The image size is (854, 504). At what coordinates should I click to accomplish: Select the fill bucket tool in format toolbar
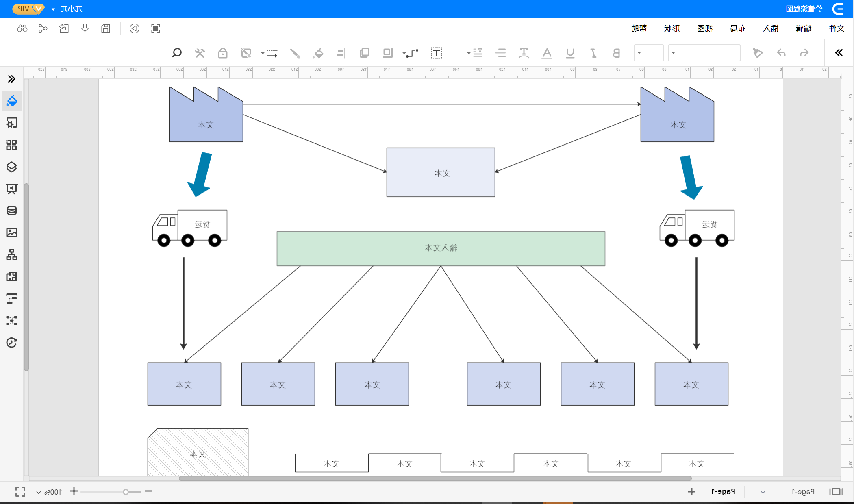pos(318,53)
